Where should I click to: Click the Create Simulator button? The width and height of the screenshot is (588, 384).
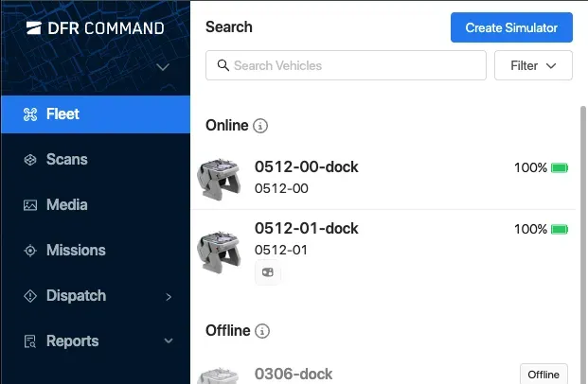coord(511,27)
